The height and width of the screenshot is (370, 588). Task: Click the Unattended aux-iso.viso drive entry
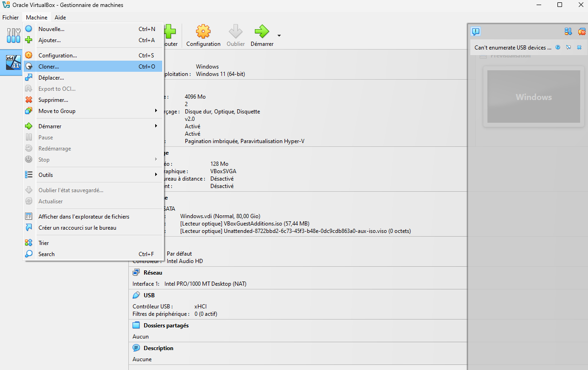click(295, 231)
